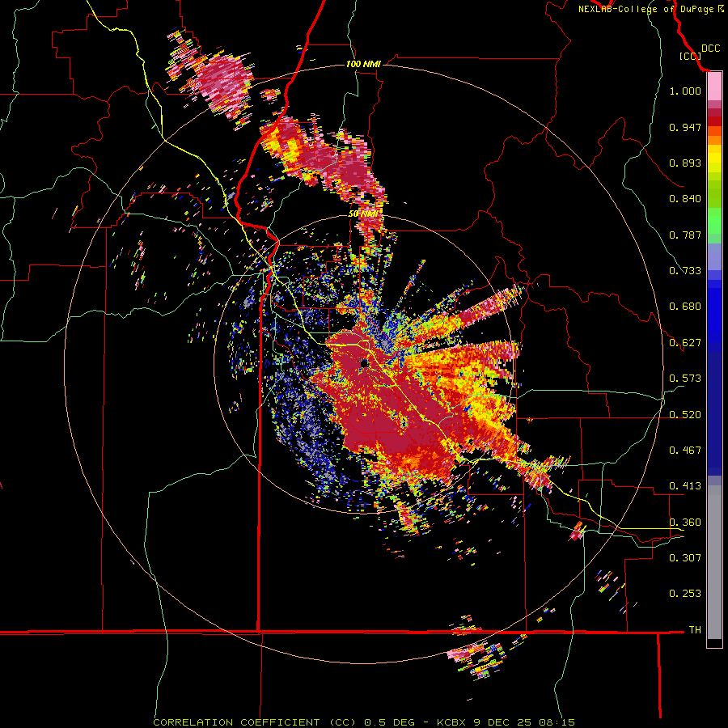Click the NEXLAB-College of DuPage credit text

pos(645,9)
